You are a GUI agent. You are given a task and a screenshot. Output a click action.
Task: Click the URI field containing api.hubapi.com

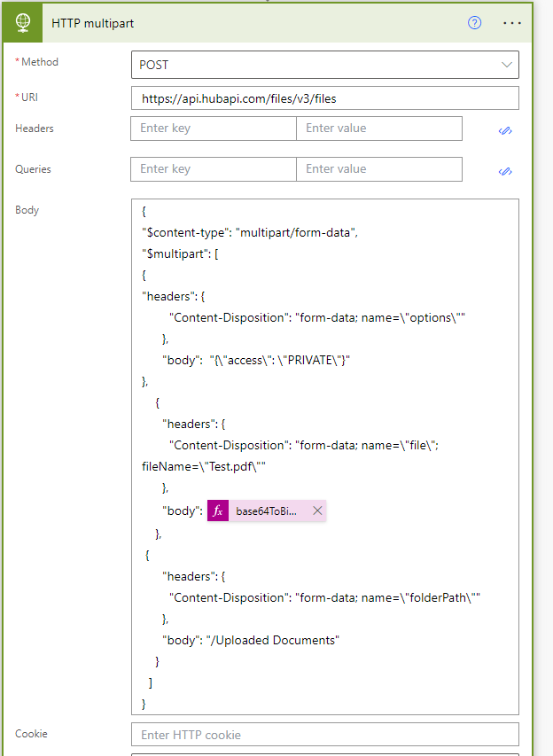323,97
